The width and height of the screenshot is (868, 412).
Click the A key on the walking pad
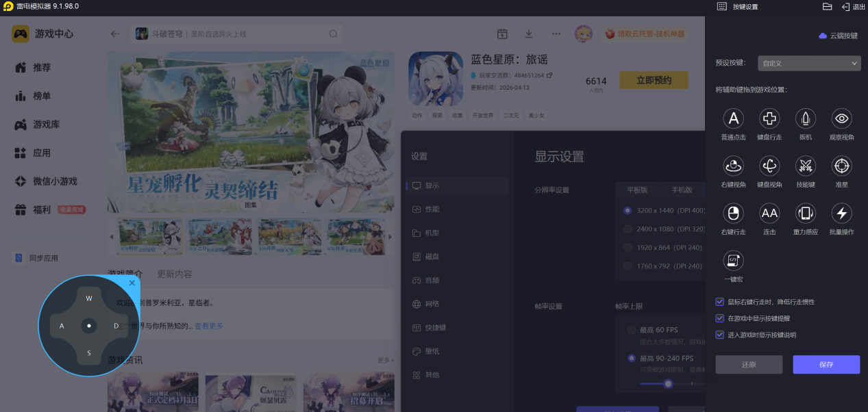tap(62, 326)
